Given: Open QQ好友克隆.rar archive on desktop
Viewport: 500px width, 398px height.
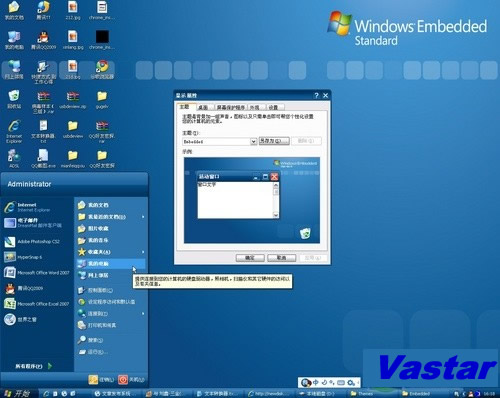Looking at the screenshot, I should (102, 131).
